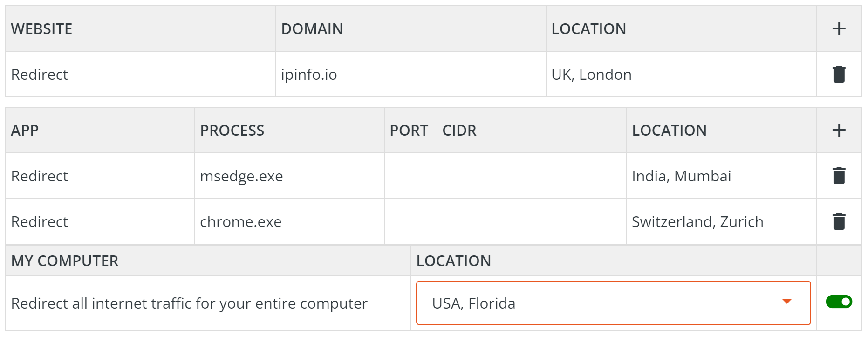Open the Switzerland, Zurich location for chrome.exe
The height and width of the screenshot is (337, 868).
pos(697,221)
